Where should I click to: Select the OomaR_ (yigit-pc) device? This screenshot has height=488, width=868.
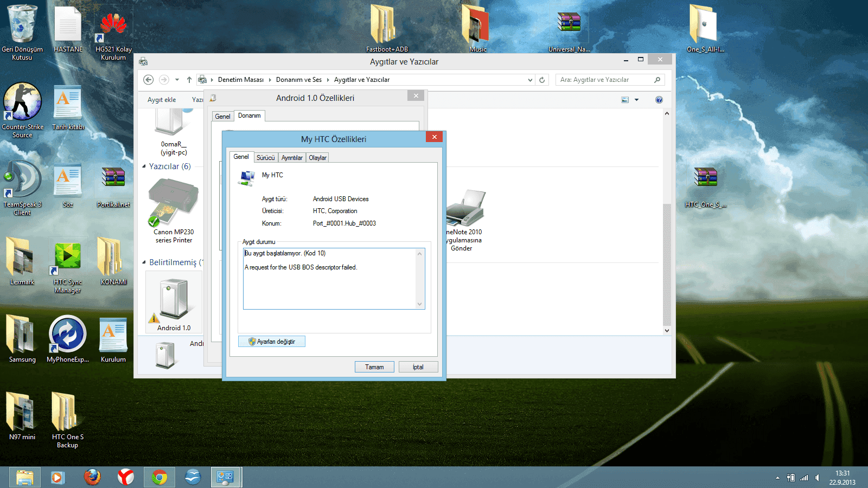pos(174,133)
